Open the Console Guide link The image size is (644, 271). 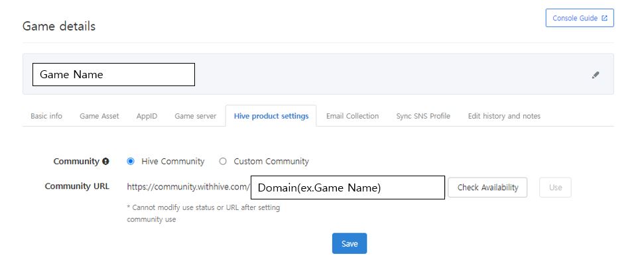[580, 18]
